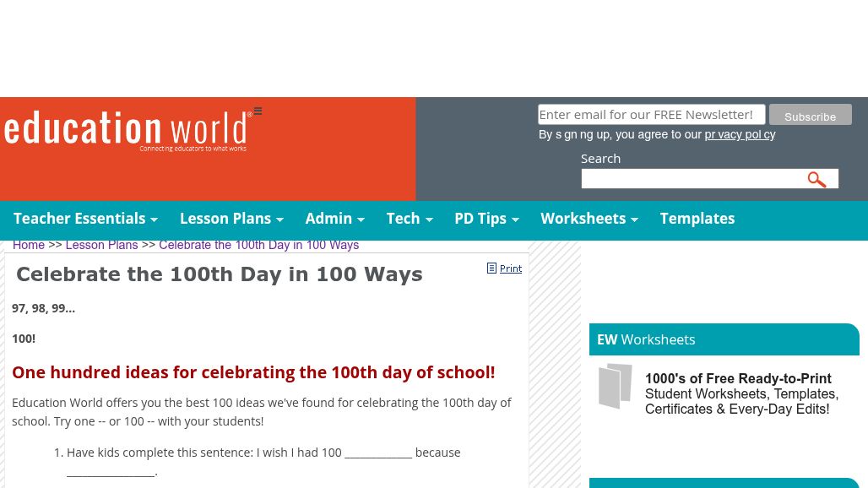Open the hamburger menu icon beside logo
Screen dimensions: 868x488
(258, 111)
